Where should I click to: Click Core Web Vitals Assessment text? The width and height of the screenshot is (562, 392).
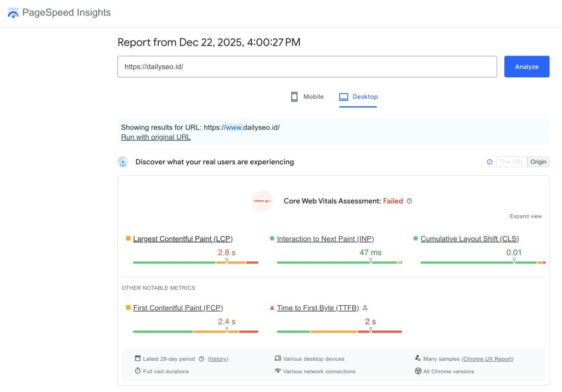pyautogui.click(x=332, y=201)
